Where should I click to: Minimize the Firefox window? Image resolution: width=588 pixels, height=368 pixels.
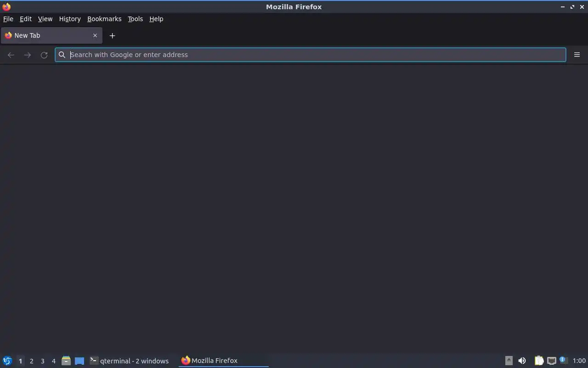[563, 7]
